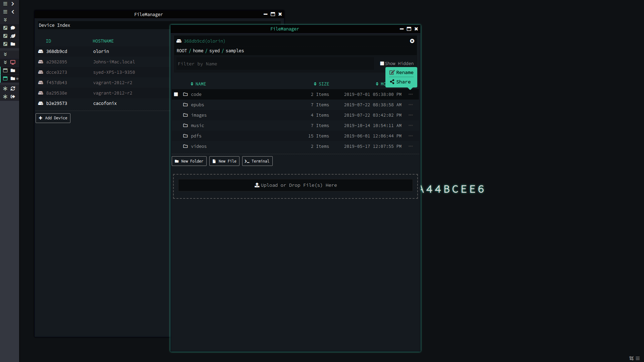Viewport: 644px width, 362px height.
Task: Open more options for music row
Action: point(411,125)
